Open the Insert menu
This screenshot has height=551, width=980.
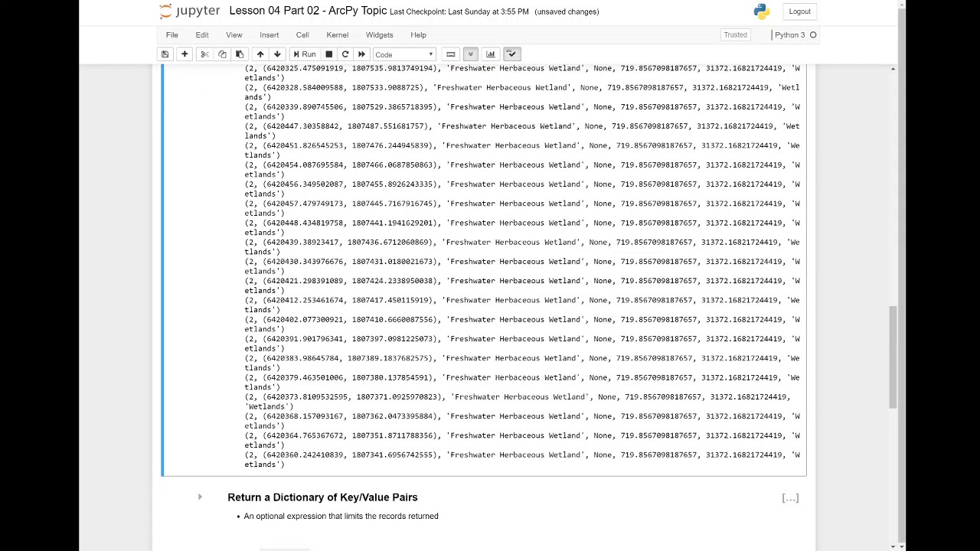click(x=269, y=34)
